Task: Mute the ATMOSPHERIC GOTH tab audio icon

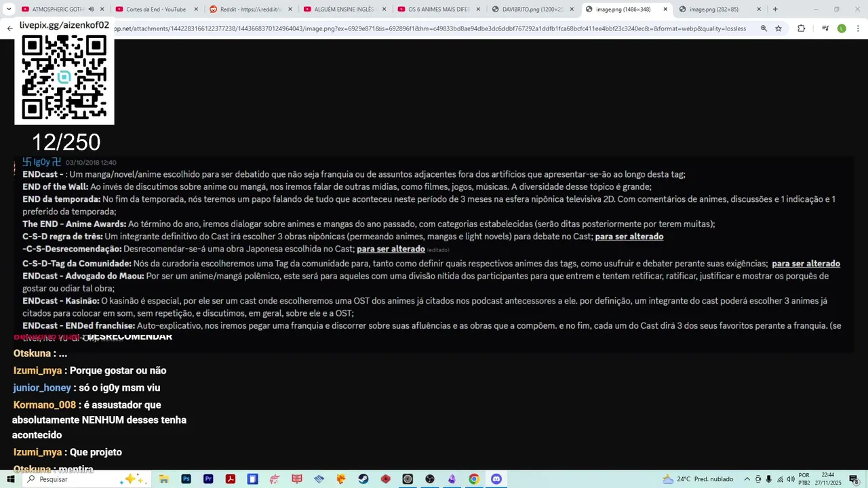Action: tap(91, 9)
